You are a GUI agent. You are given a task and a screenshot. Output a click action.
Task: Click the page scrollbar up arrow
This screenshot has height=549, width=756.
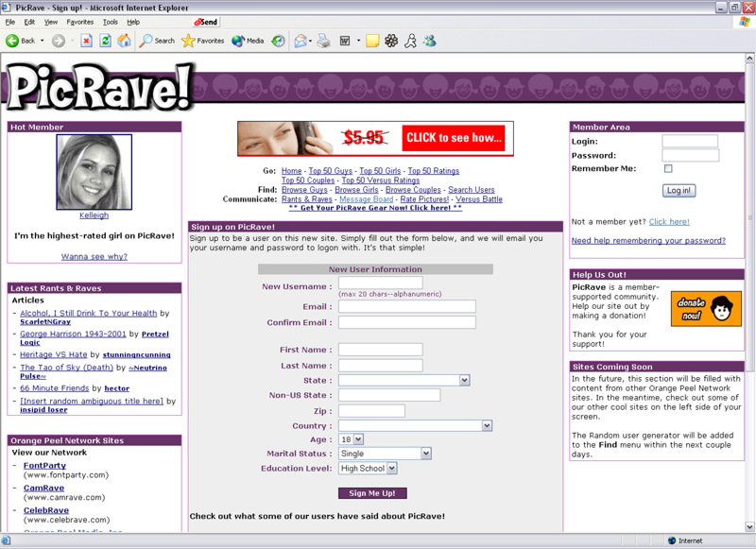tap(749, 58)
